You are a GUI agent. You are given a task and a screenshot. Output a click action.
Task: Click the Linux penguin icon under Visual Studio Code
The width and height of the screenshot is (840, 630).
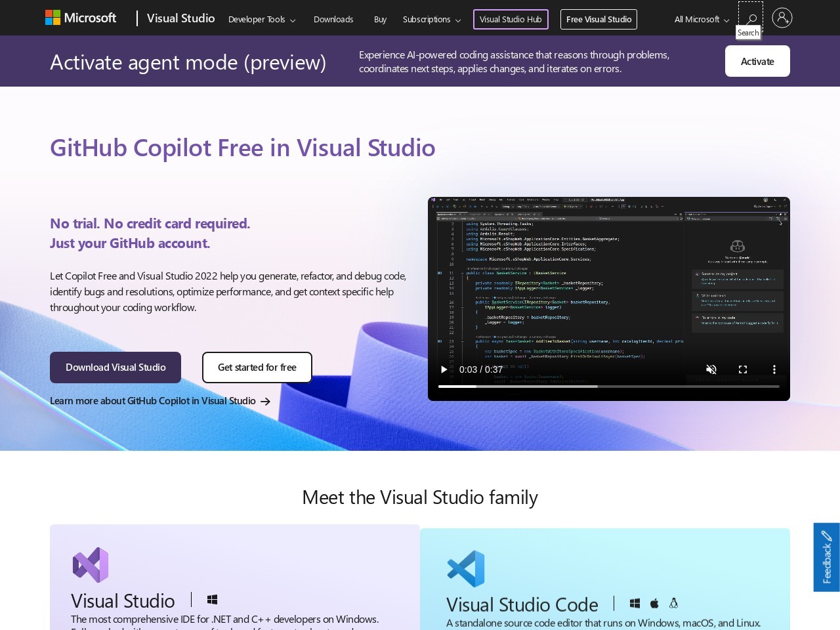[673, 602]
